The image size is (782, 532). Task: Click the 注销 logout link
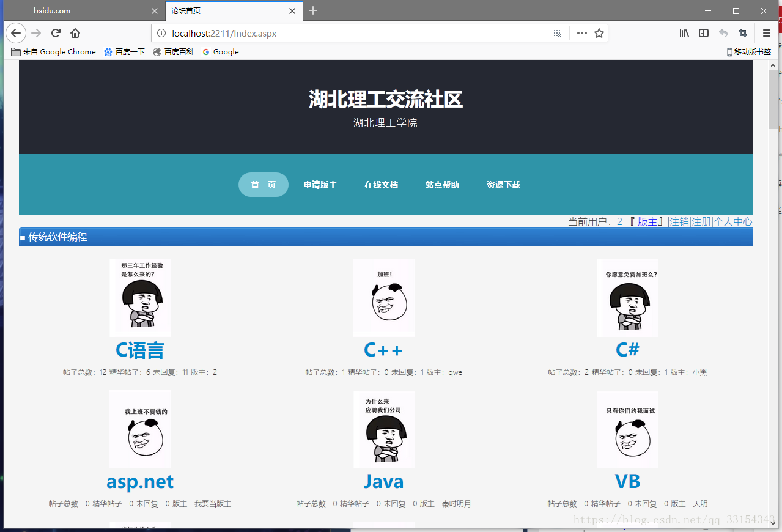click(x=679, y=222)
